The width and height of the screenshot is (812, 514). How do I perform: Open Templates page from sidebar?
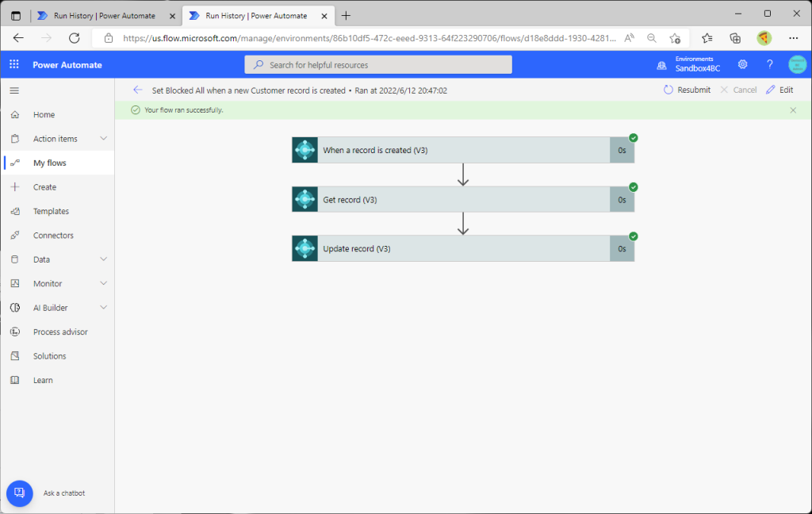[x=51, y=211]
